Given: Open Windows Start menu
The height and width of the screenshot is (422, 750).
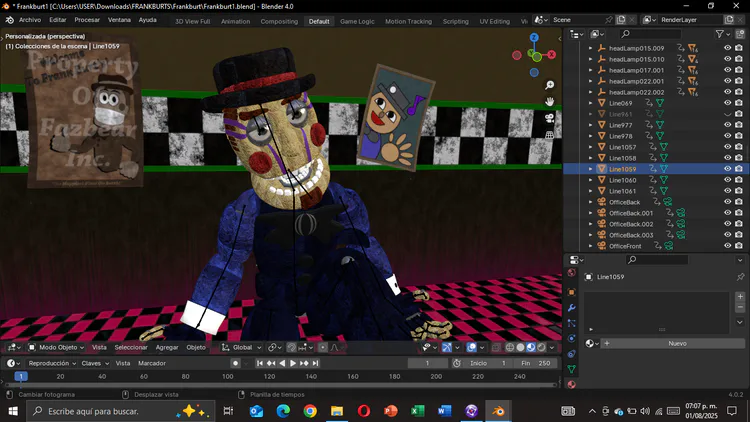Looking at the screenshot, I should click(13, 411).
